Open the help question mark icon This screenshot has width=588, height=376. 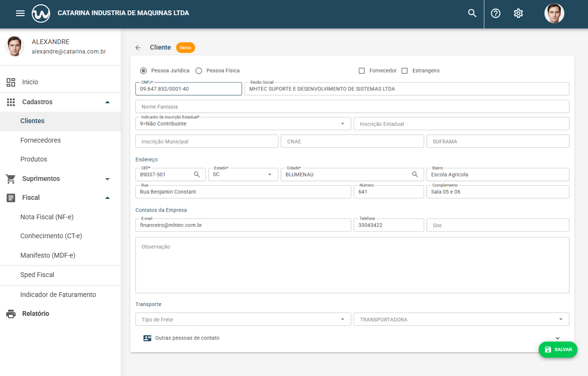[x=496, y=13]
